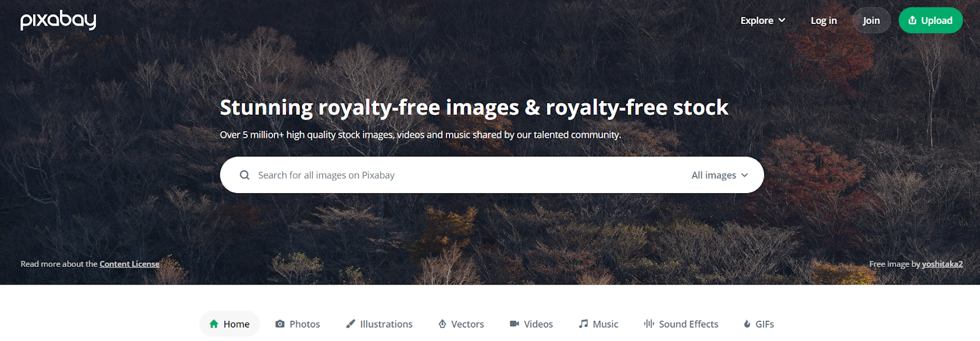Select the Sound Effects tab
980x341 pixels.
681,324
